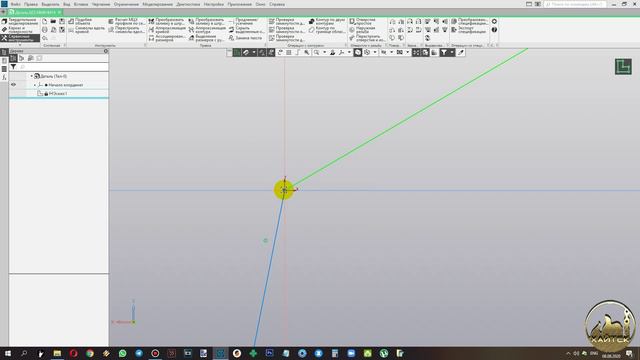The image size is (640, 360).
Task: Open Windows Start menu
Action: point(7,353)
